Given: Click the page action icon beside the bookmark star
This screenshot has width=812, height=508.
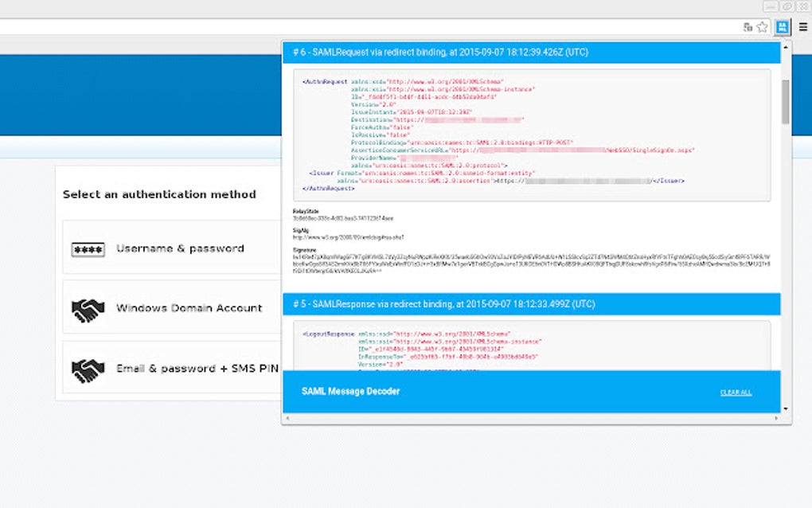Looking at the screenshot, I should [x=747, y=26].
